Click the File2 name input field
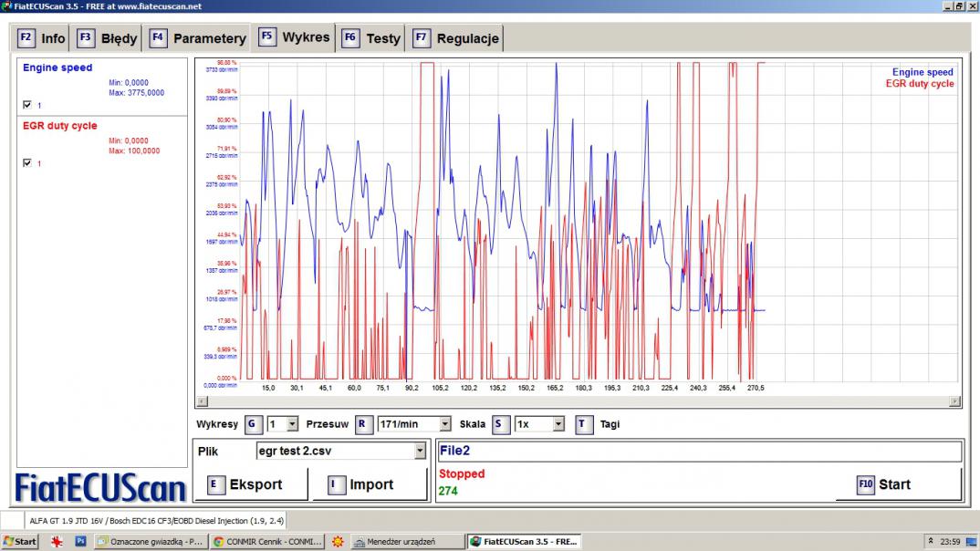The height and width of the screenshot is (551, 980). [699, 451]
